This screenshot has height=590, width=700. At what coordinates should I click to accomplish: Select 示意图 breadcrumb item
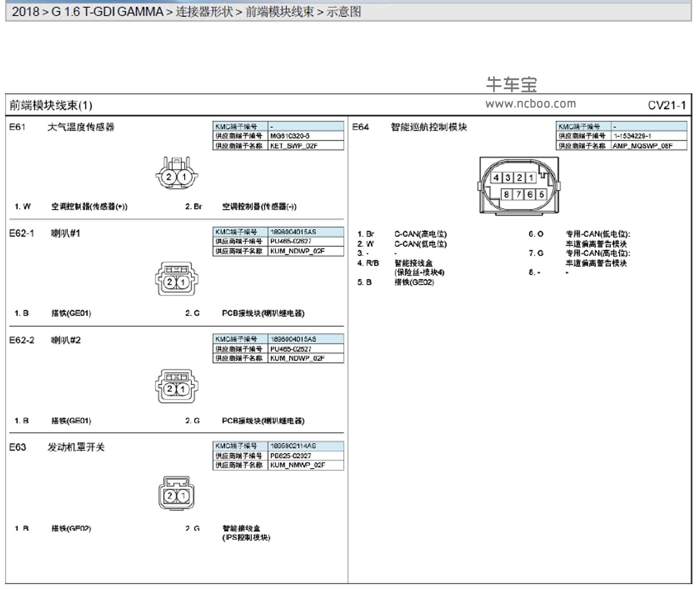point(344,12)
